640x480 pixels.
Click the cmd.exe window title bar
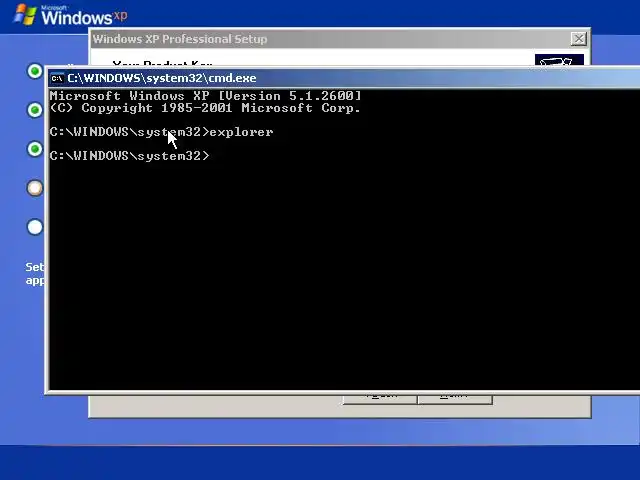coord(344,78)
